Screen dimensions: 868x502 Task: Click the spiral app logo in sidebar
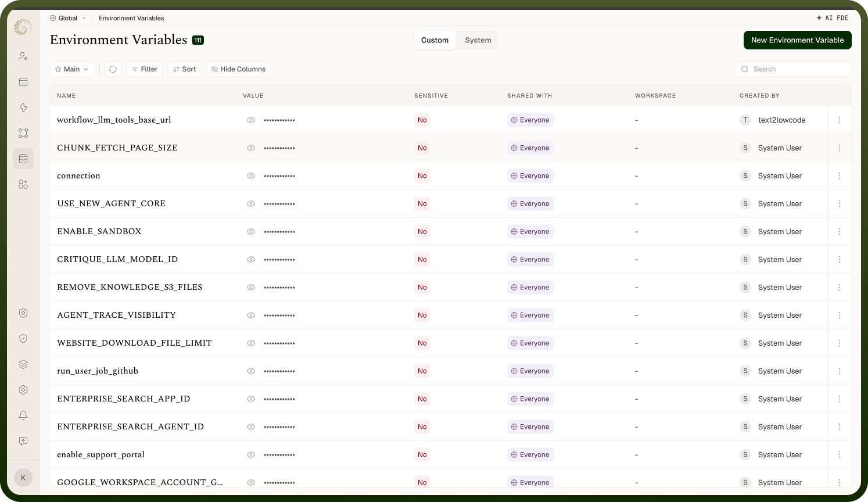[23, 27]
